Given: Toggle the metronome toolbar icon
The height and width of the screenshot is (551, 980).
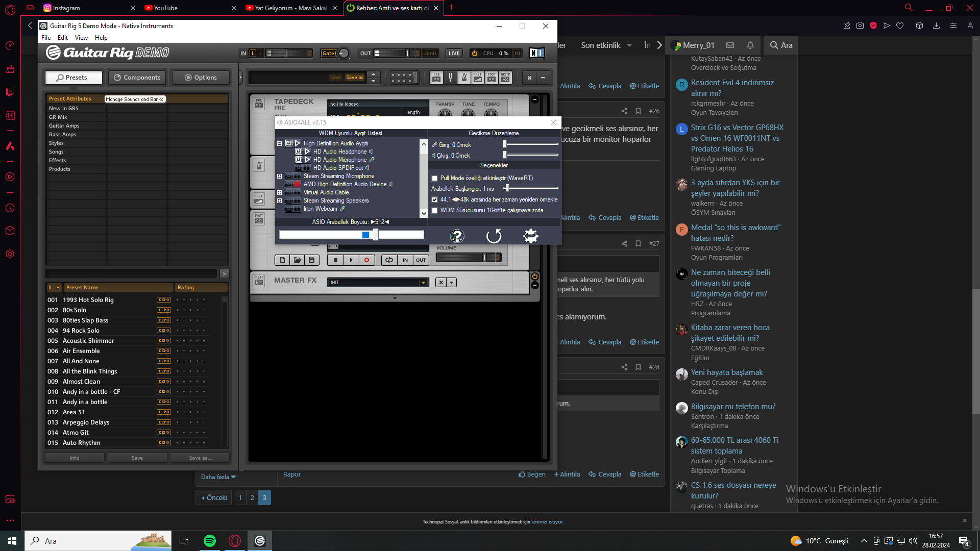Looking at the screenshot, I should tap(464, 78).
